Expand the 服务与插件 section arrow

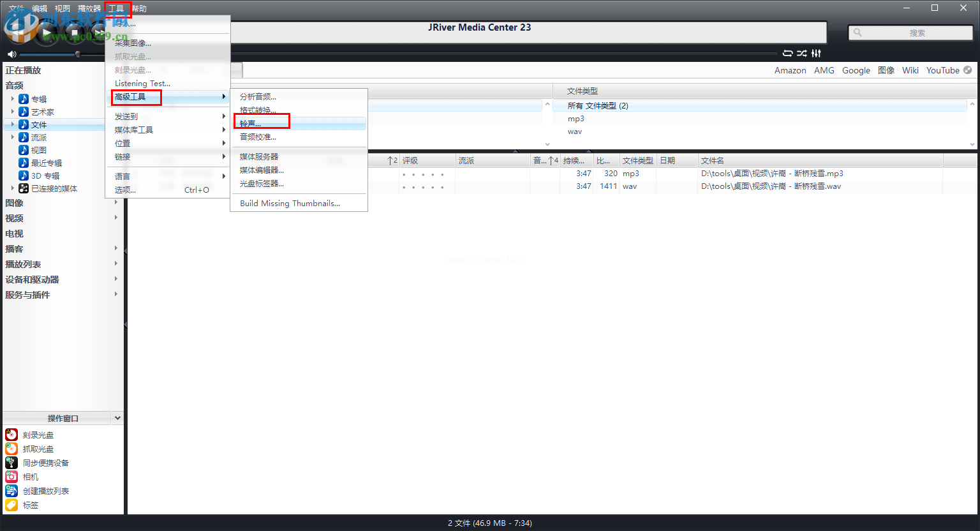tap(115, 294)
